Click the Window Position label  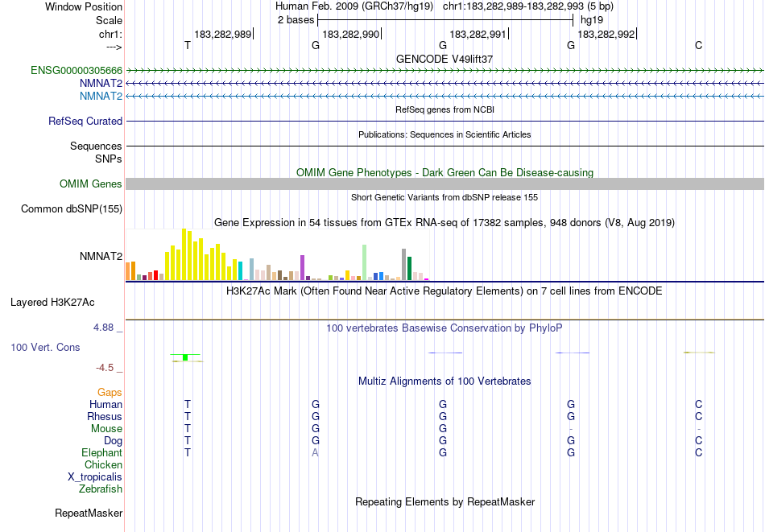tap(84, 6)
